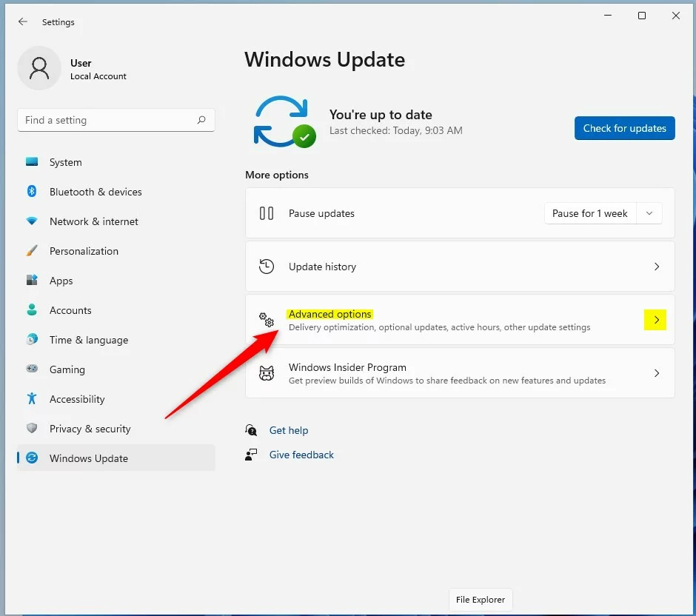This screenshot has height=616, width=696.
Task: Click the Update history clock icon
Action: click(x=267, y=267)
